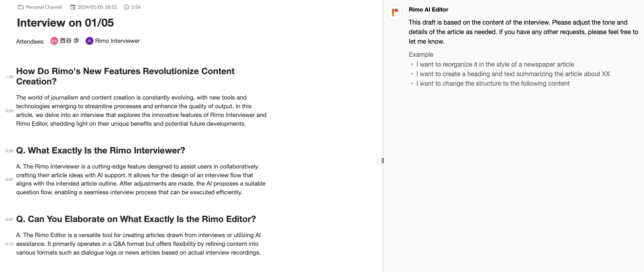Select the heading and text summarizing example
The height and width of the screenshot is (272, 644).
tap(513, 74)
